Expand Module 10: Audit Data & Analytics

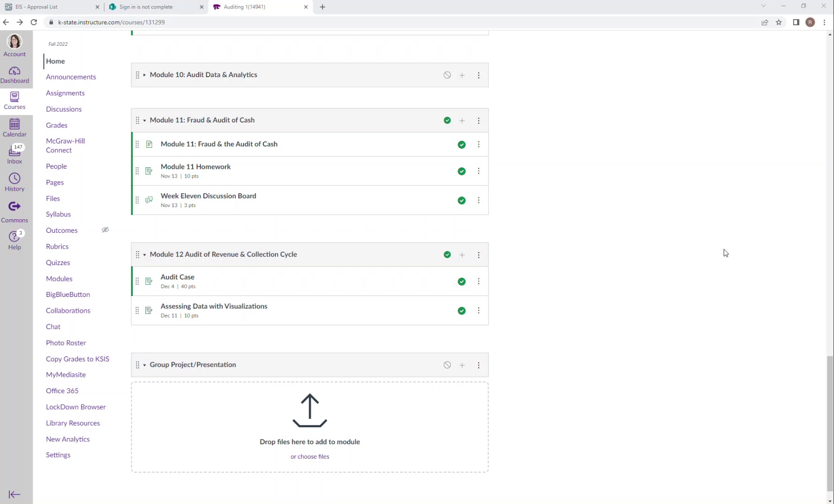pos(144,75)
